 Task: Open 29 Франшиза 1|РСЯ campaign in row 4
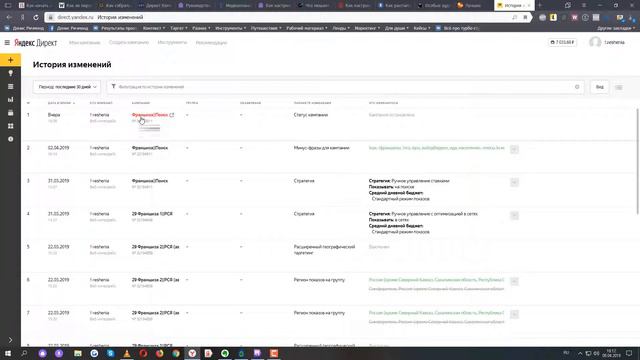[152, 214]
